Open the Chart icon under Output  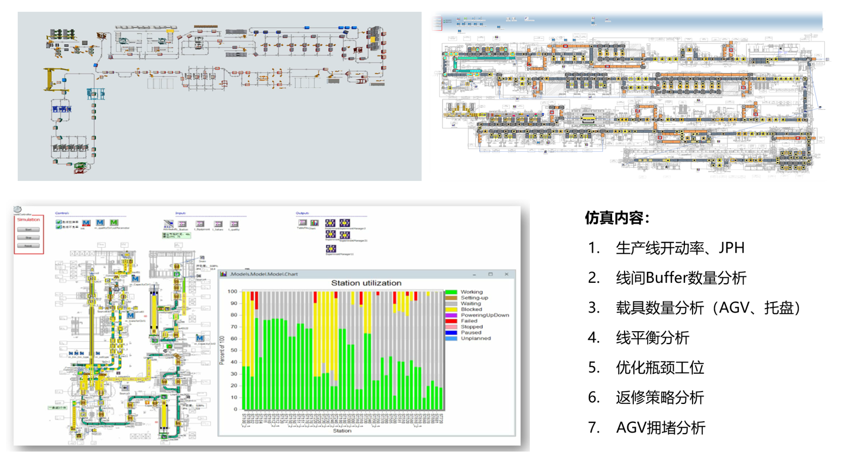pos(314,223)
